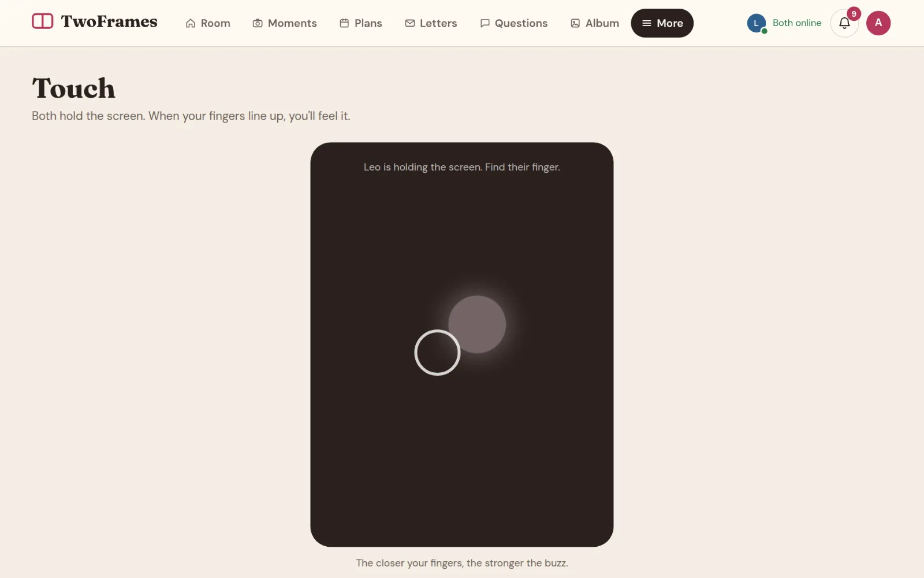Open the profile avatar A
924x578 pixels.
pos(878,23)
